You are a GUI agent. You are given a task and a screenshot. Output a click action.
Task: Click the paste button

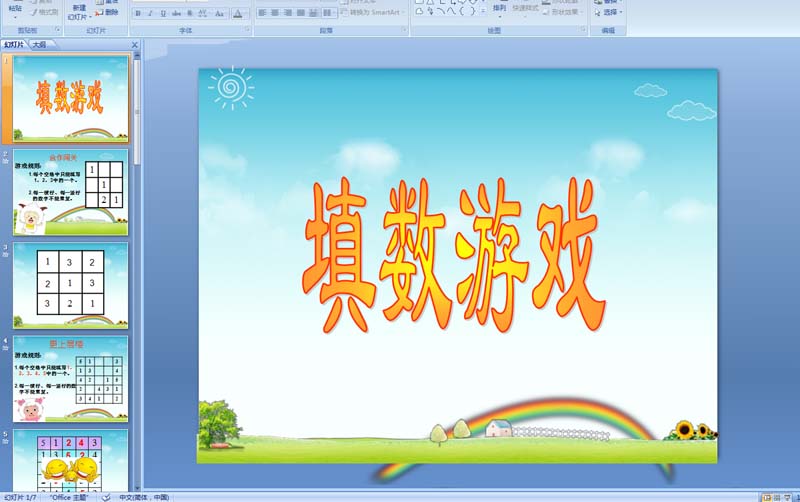tap(14, 8)
